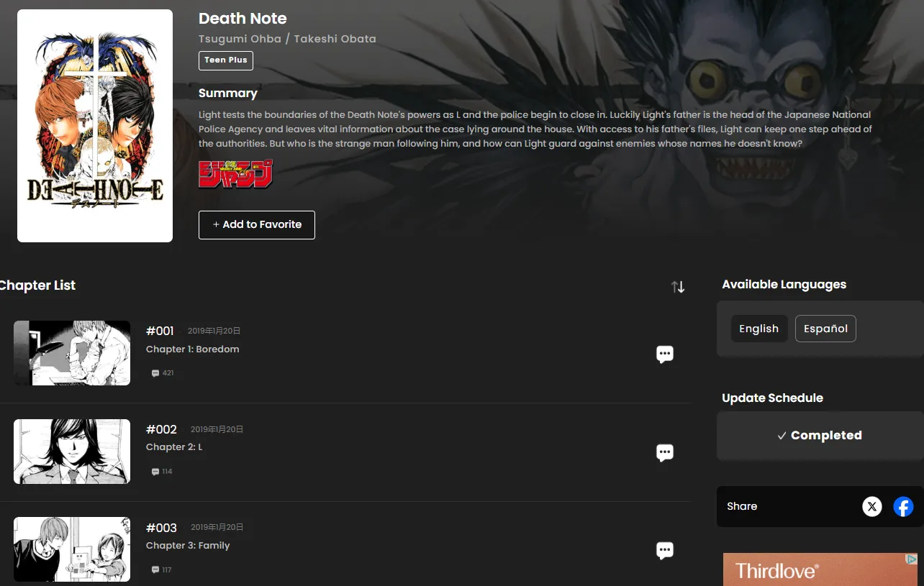Select English language option

pos(758,329)
